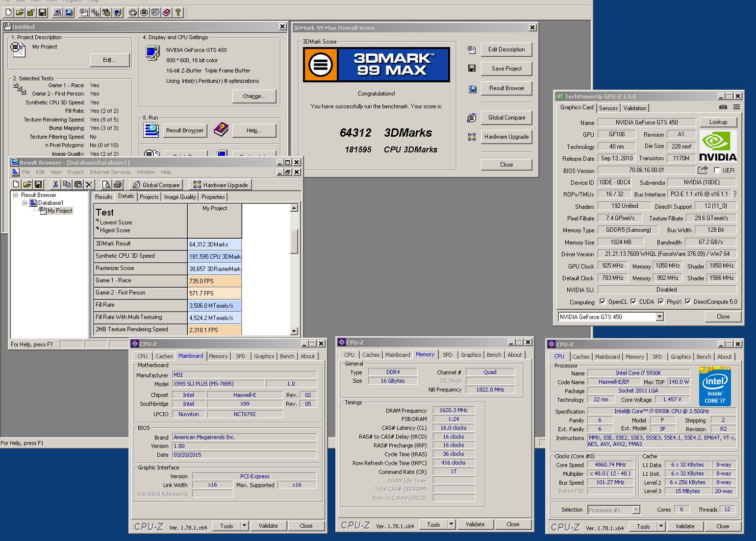The width and height of the screenshot is (756, 541).
Task: Click the Bus Interface question mark in GPU-Z
Action: pos(735,194)
